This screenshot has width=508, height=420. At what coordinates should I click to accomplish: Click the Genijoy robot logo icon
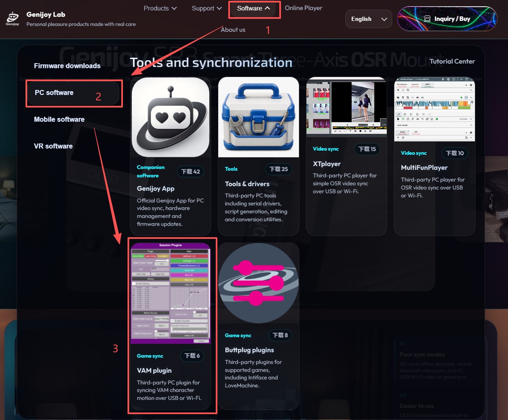(x=13, y=19)
